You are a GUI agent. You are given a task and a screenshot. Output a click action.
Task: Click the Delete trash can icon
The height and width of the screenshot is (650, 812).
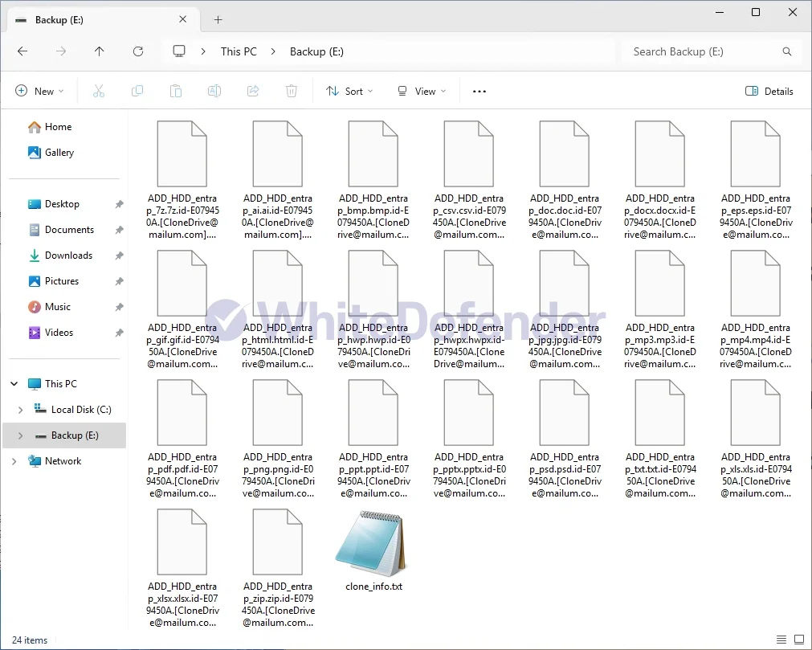(292, 92)
